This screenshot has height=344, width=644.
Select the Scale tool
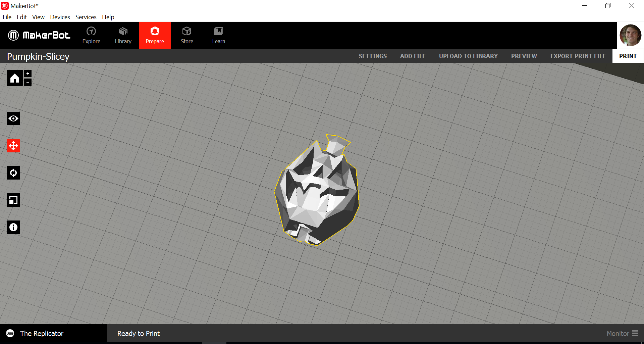click(13, 200)
